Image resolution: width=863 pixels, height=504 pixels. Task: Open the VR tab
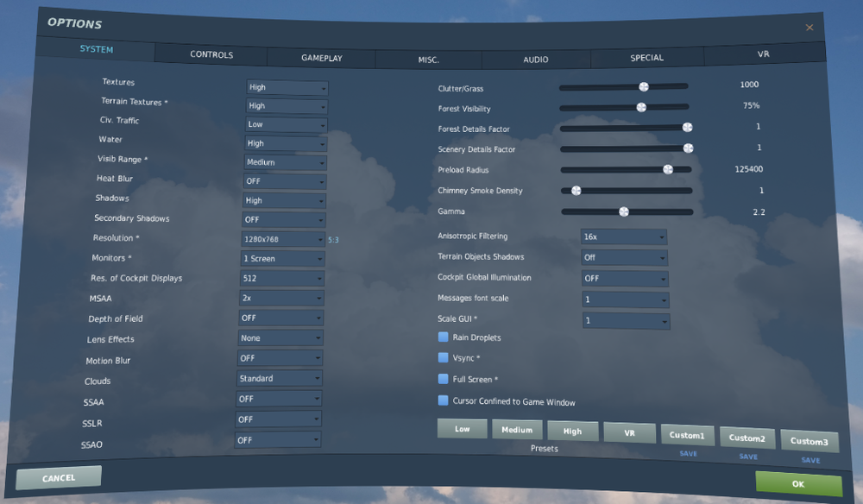coord(764,54)
